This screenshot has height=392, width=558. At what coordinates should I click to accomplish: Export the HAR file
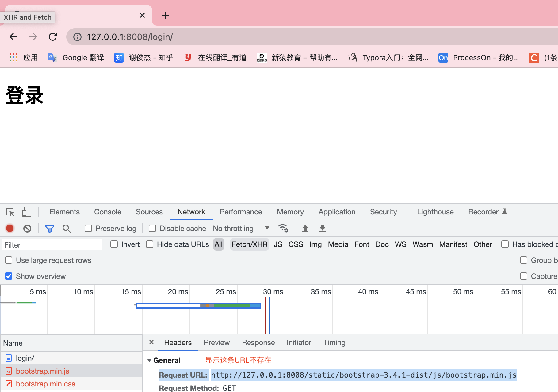[x=323, y=228]
